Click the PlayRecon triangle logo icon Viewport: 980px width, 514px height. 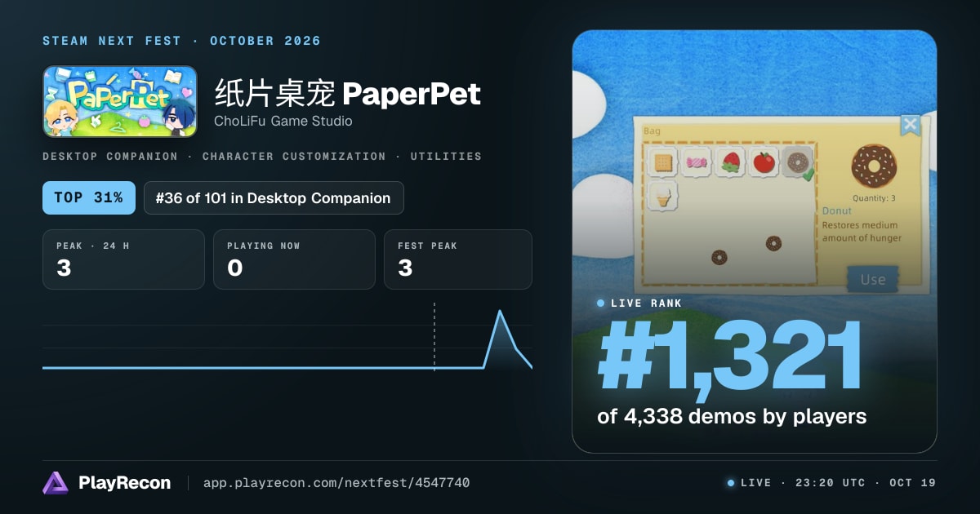[56, 483]
